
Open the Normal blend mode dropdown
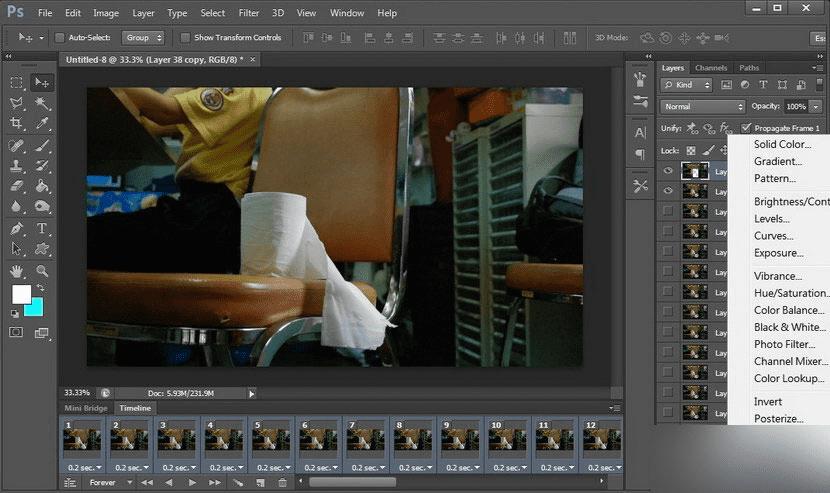tap(703, 106)
